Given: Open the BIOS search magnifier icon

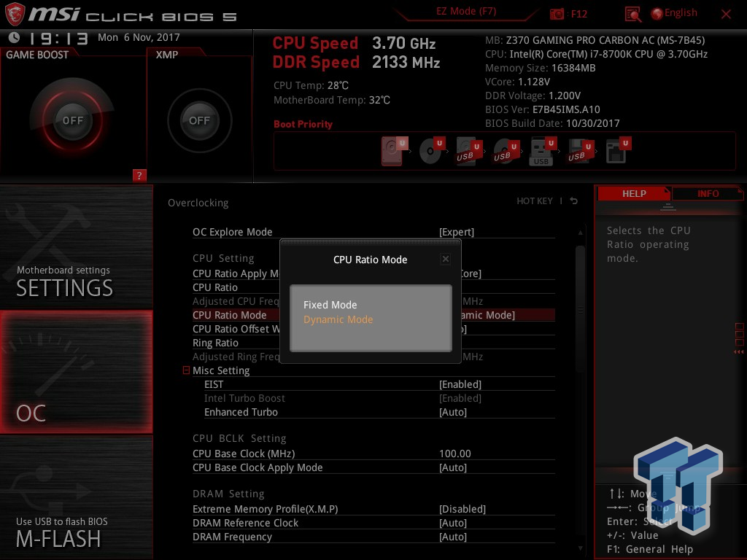Looking at the screenshot, I should pyautogui.click(x=632, y=15).
